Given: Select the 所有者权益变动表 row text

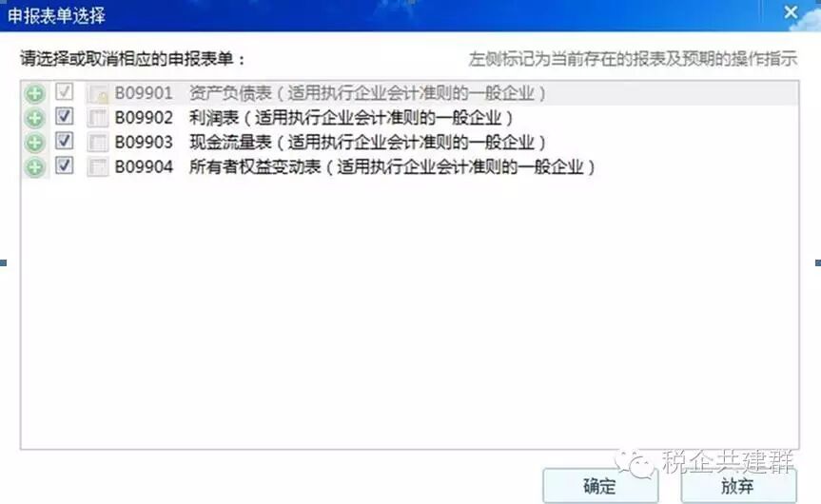Looking at the screenshot, I should pos(355,167).
